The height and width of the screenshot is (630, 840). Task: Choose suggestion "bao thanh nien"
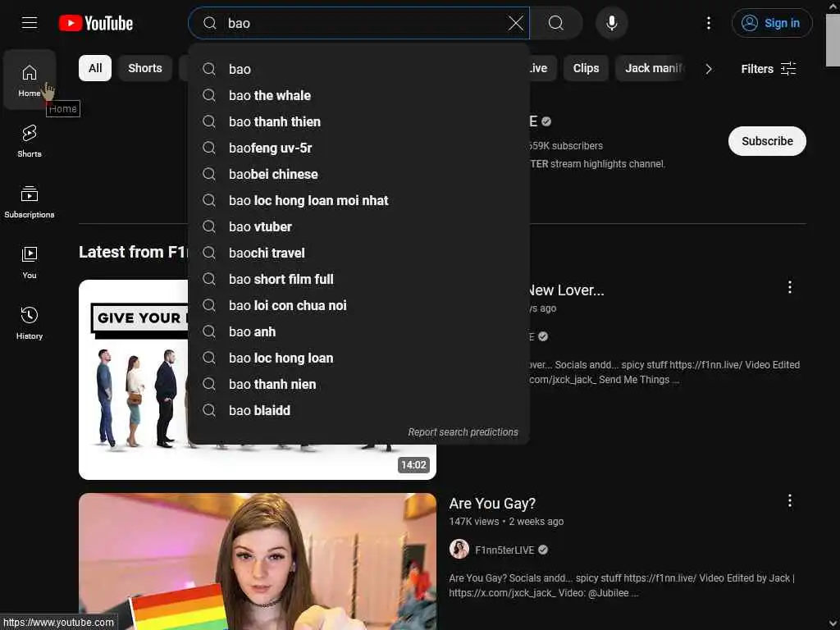358,384
